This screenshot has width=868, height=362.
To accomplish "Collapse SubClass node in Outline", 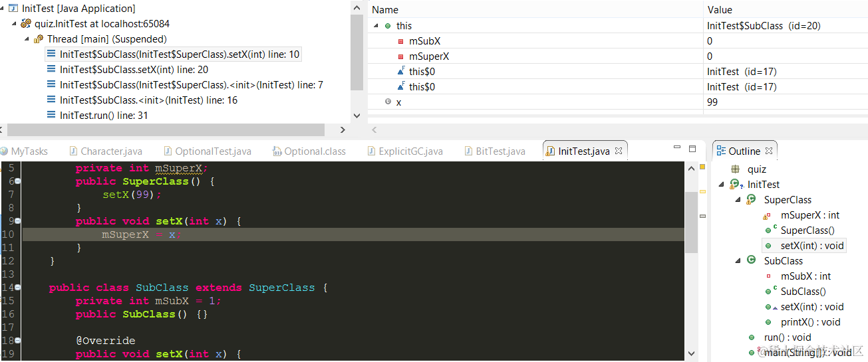I will [x=738, y=261].
